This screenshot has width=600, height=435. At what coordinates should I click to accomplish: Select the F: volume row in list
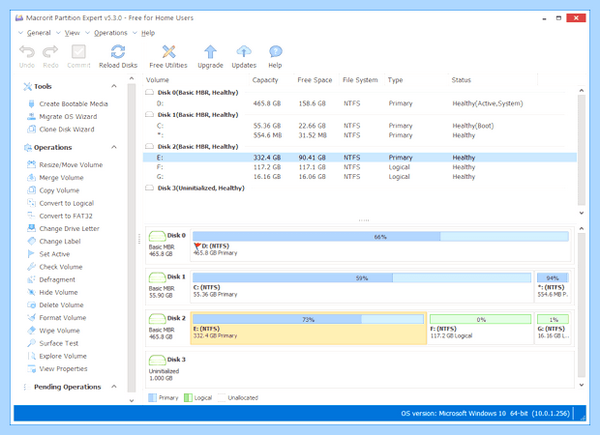360,167
